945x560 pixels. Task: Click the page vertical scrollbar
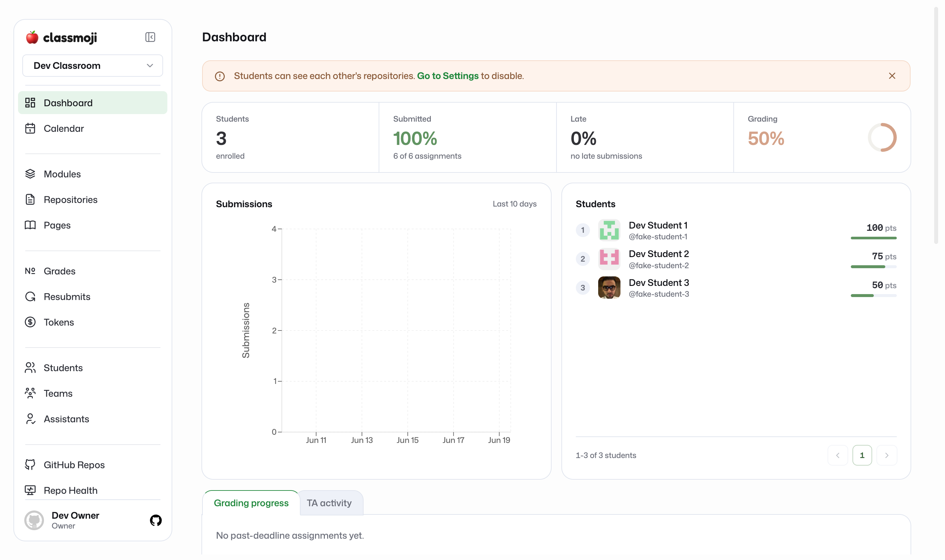pyautogui.click(x=936, y=125)
